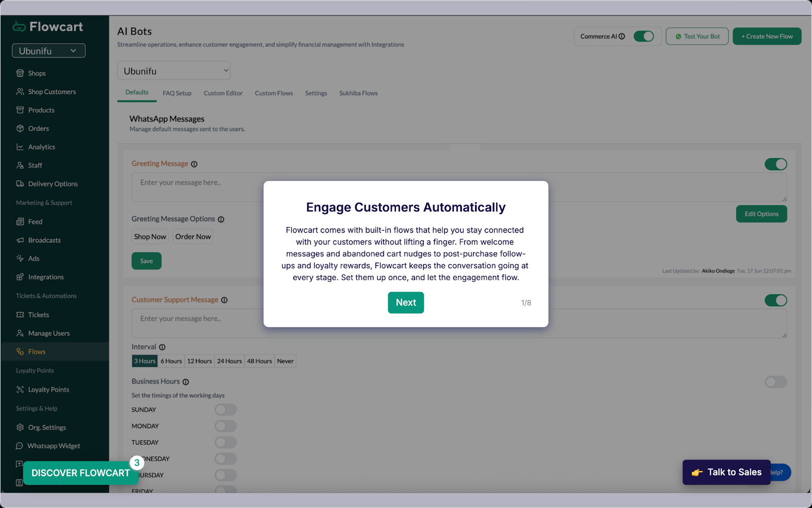The image size is (812, 508).
Task: Select the 3 Hours interval
Action: 145,361
